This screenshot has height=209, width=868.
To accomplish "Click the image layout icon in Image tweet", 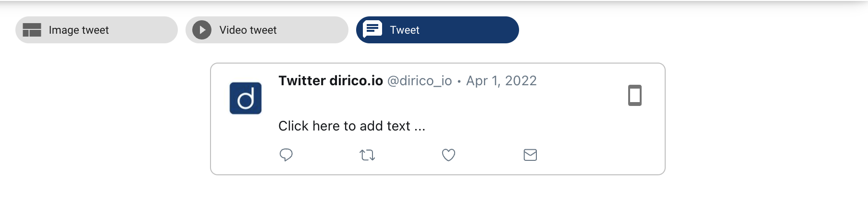I will [x=32, y=30].
